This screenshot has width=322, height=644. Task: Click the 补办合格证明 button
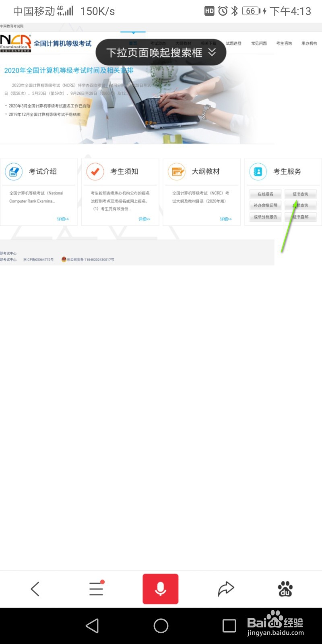point(265,205)
